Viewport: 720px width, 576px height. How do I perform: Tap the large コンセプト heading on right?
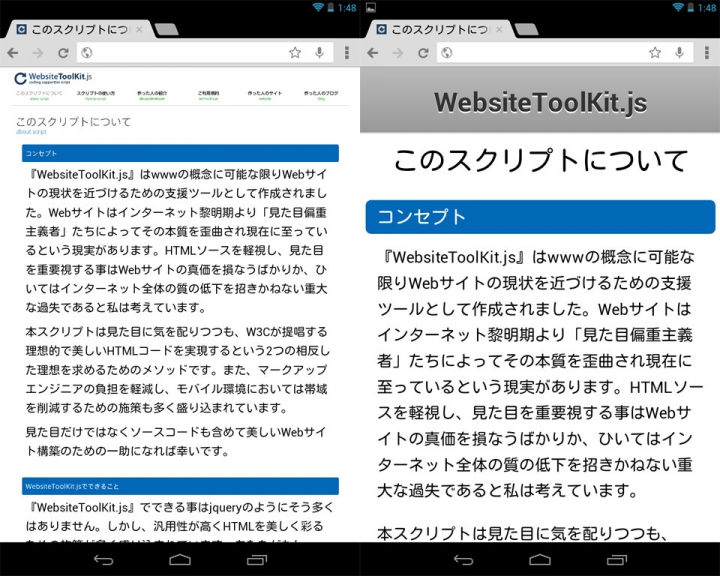(x=540, y=217)
